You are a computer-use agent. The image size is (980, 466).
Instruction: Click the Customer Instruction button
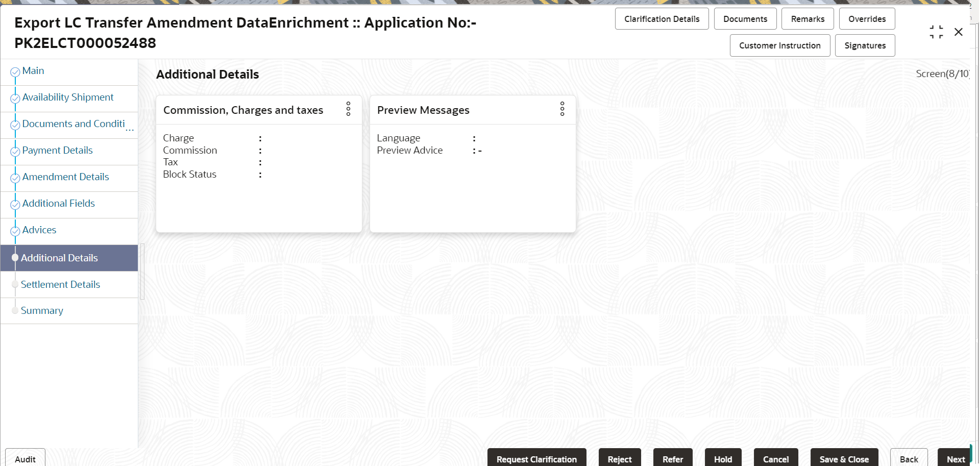[x=779, y=45]
